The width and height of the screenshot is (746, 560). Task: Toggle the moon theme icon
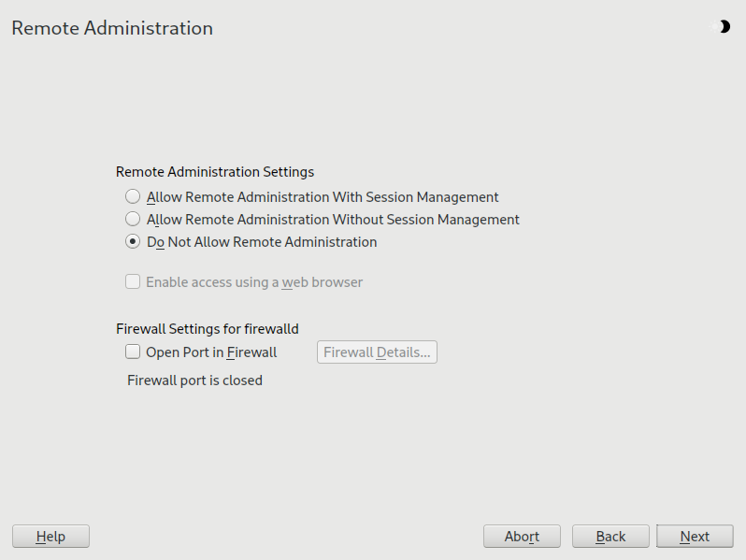(x=723, y=27)
